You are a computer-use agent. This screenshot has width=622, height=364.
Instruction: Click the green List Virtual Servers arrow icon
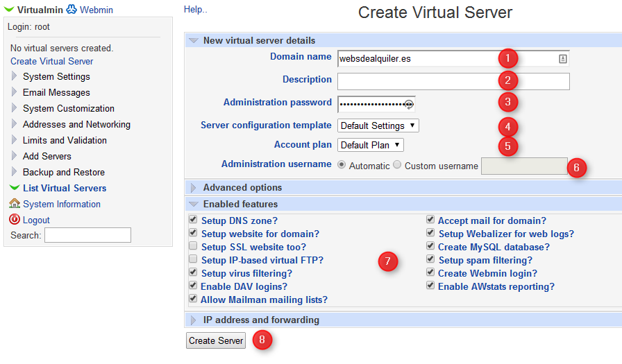[x=15, y=188]
